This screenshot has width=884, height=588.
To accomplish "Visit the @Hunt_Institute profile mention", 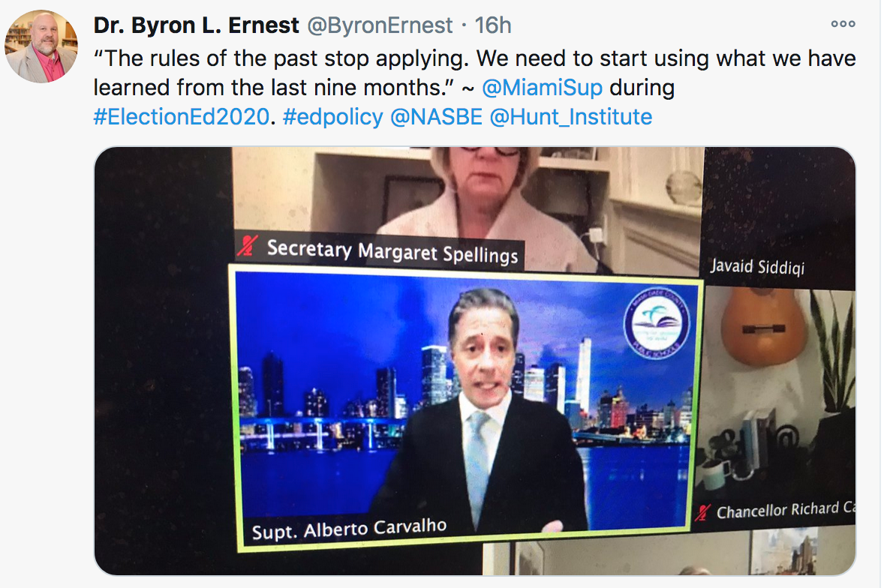I will [x=570, y=117].
